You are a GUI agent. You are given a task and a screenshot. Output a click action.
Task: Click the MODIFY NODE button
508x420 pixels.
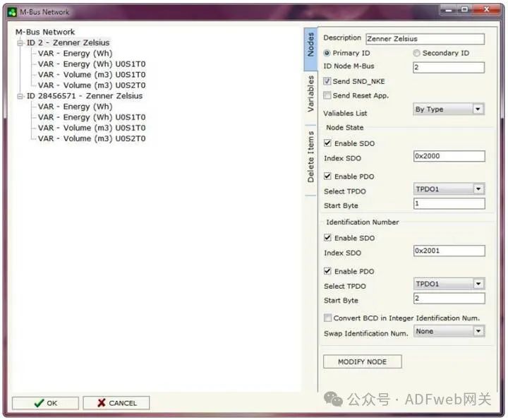click(x=362, y=361)
